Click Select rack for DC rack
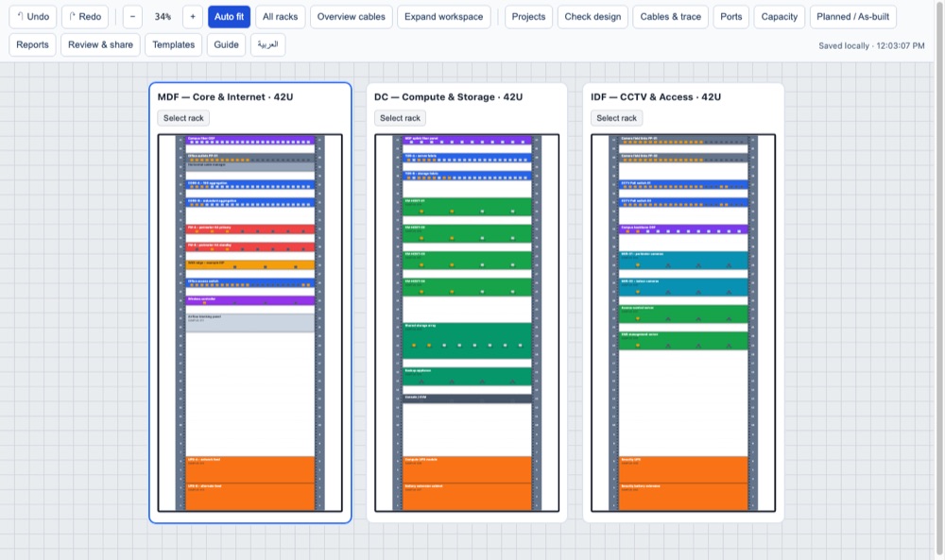The height and width of the screenshot is (560, 945). coord(400,118)
